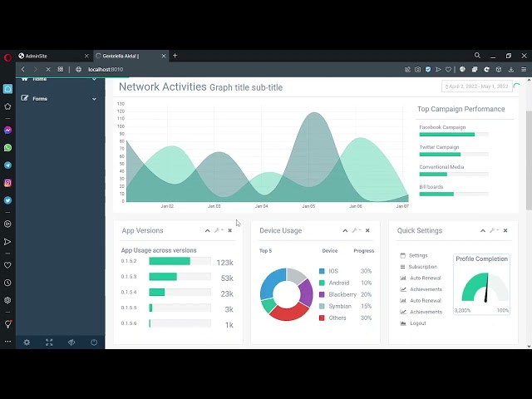532x399 pixels.
Task: Open the date range picker
Action: coord(476,86)
